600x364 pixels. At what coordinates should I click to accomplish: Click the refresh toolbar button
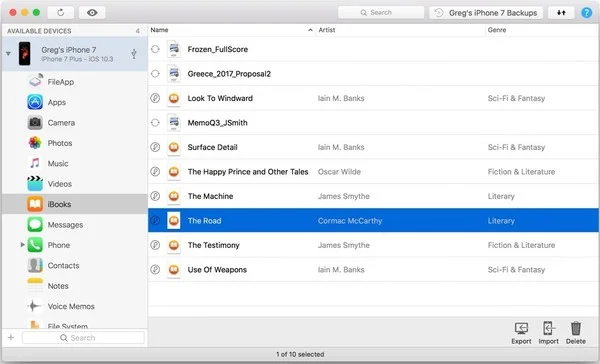(61, 13)
